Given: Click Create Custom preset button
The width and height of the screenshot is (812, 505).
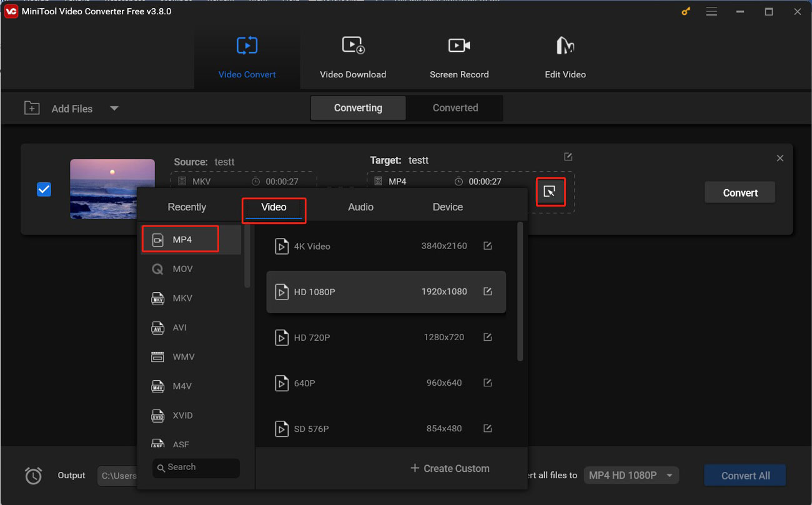Looking at the screenshot, I should [450, 468].
